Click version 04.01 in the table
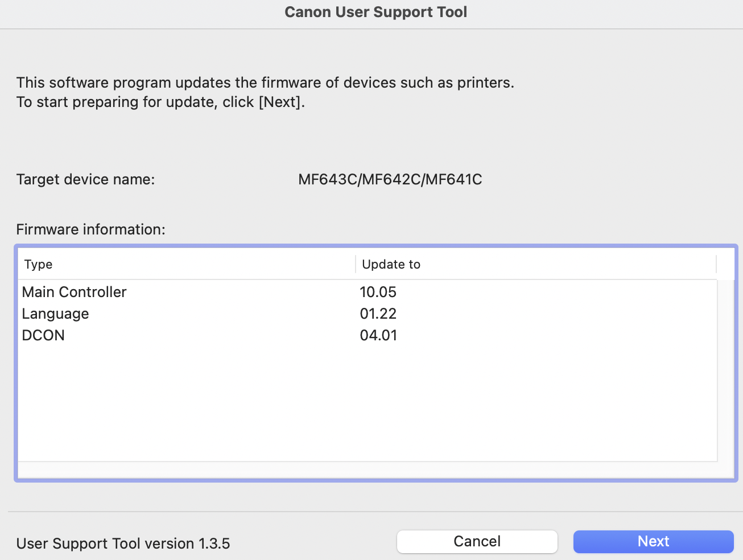 (378, 335)
